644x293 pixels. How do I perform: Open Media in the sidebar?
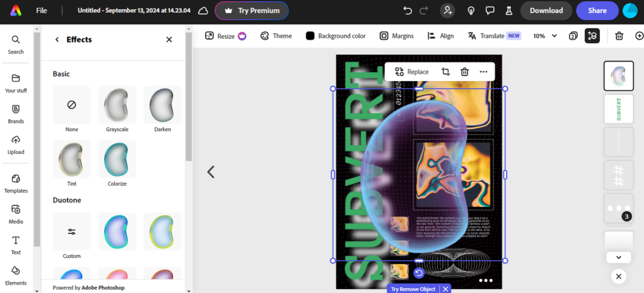pos(16,214)
